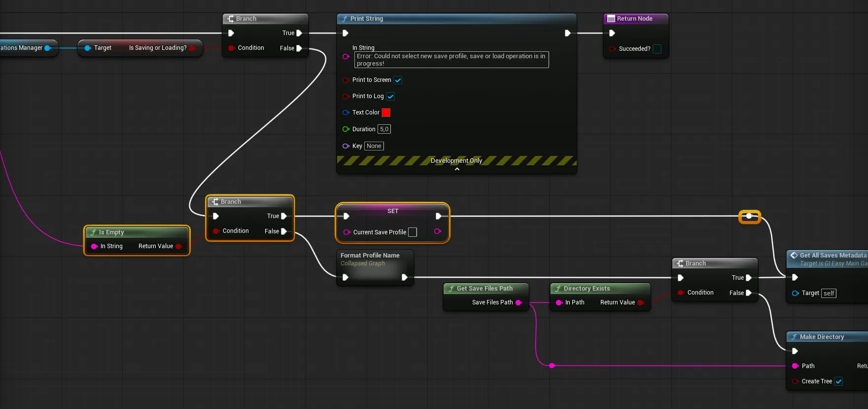
Task: Toggle the Print to Screen checkbox
Action: [398, 80]
